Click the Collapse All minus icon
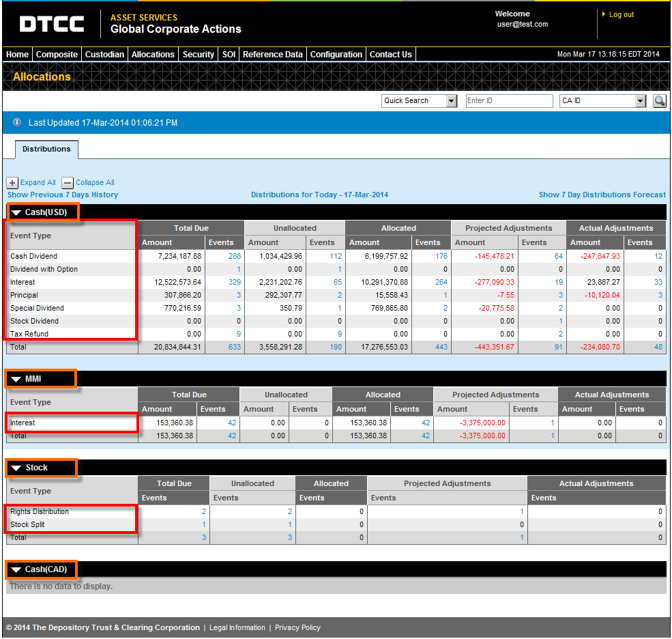 coord(67,182)
